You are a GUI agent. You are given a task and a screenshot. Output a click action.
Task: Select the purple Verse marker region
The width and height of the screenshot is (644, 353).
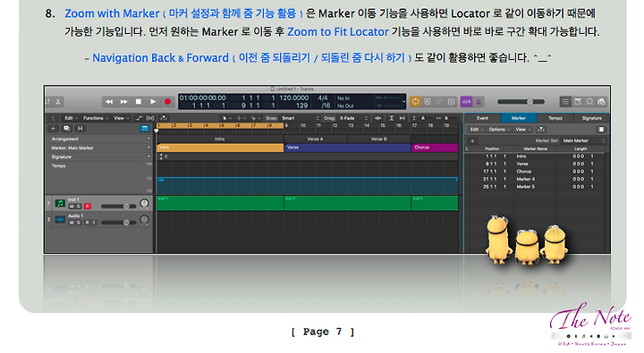(347, 147)
